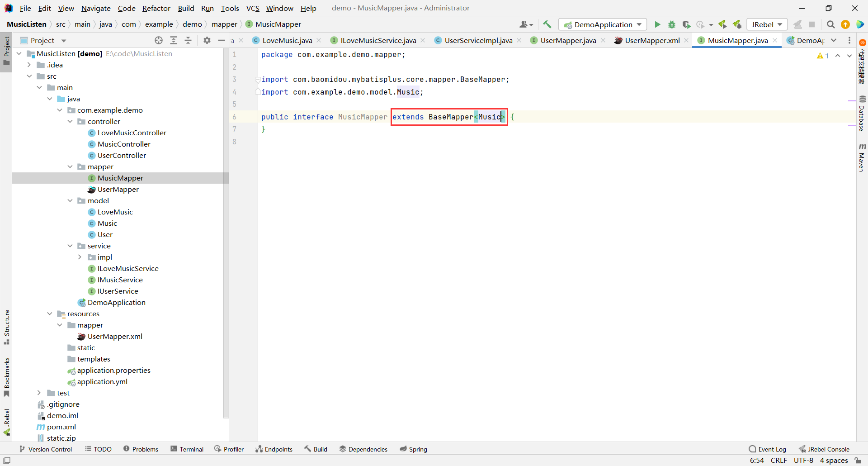
Task: Show hidden editor tabs chevron
Action: (834, 40)
